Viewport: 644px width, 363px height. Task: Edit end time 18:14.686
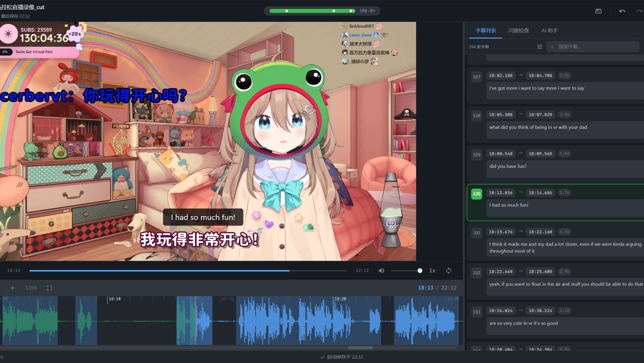[540, 193]
